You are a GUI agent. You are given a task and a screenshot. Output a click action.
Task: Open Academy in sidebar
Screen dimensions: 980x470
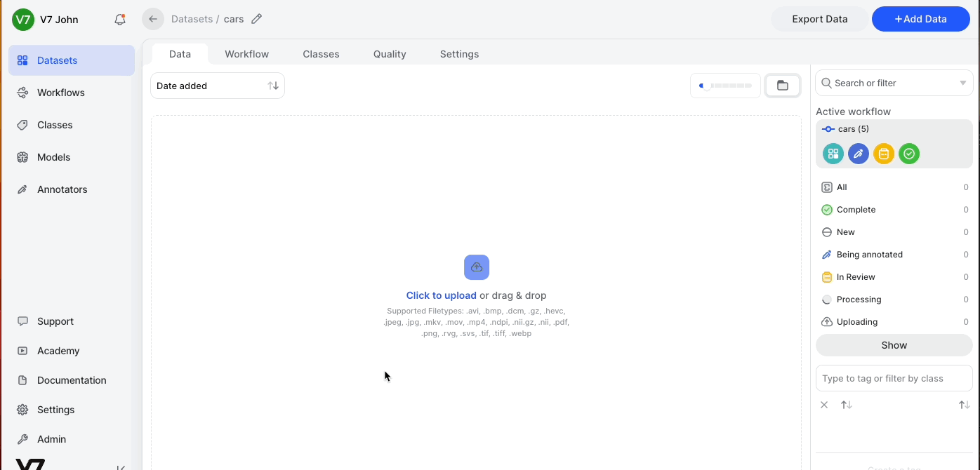click(72, 351)
